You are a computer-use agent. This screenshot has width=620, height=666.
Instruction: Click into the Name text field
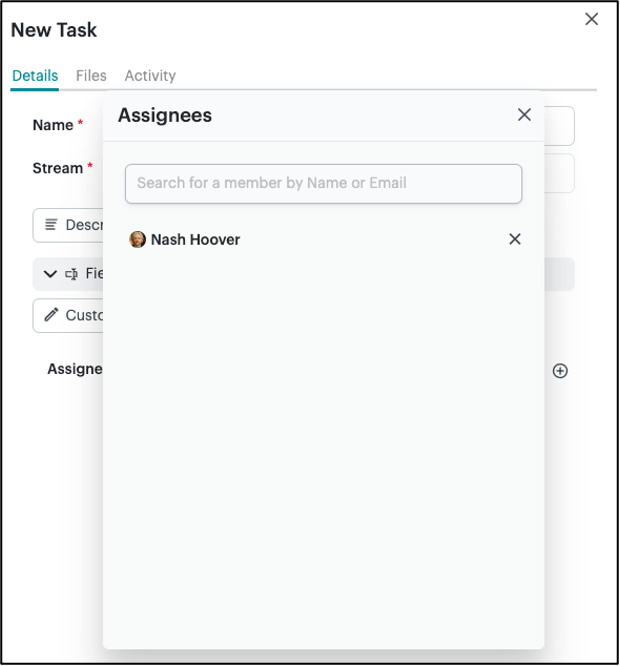[559, 126]
